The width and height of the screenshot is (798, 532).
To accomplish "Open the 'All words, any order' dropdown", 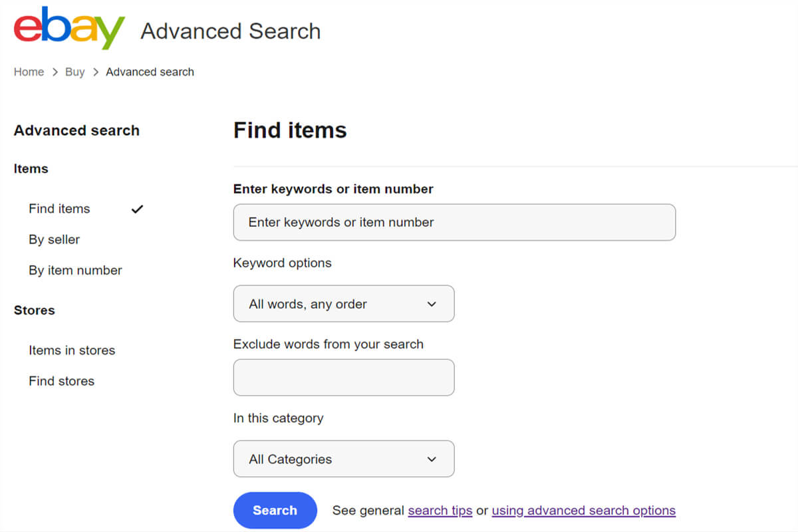I will [x=343, y=304].
